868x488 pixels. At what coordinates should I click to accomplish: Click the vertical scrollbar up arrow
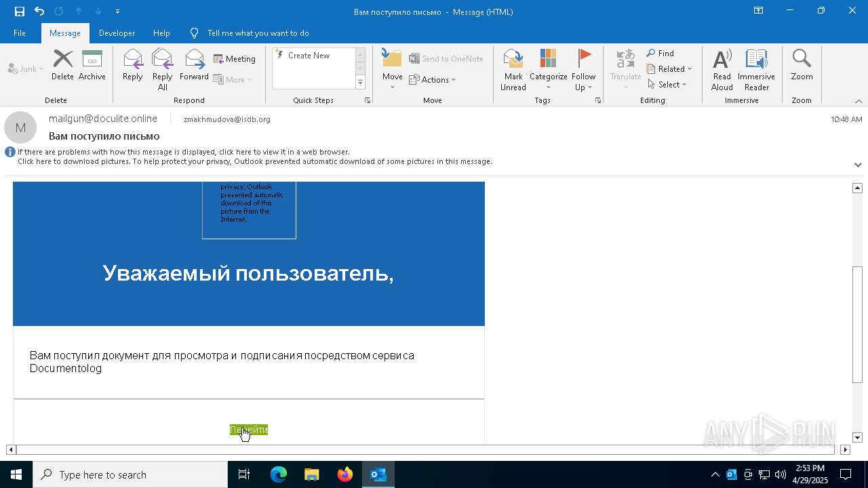(x=857, y=188)
